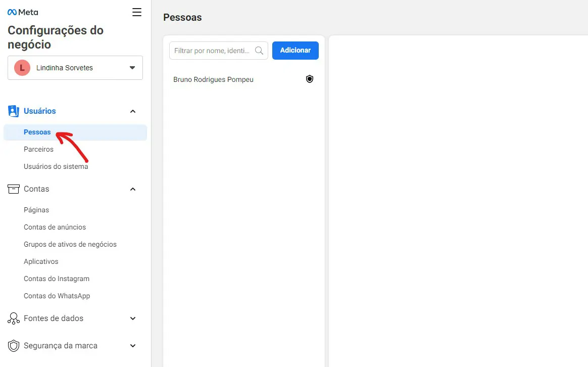Open Contas do WhatsApp
588x367 pixels.
(x=57, y=296)
